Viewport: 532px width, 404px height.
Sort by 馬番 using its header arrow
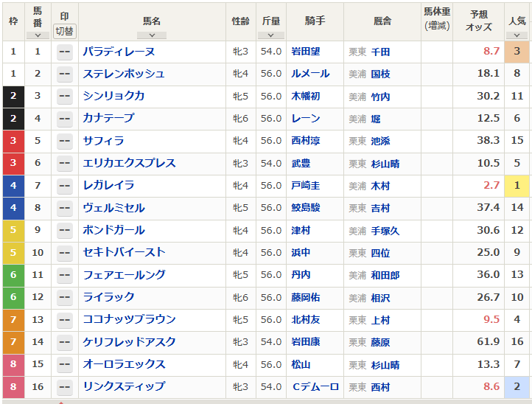coord(38,35)
